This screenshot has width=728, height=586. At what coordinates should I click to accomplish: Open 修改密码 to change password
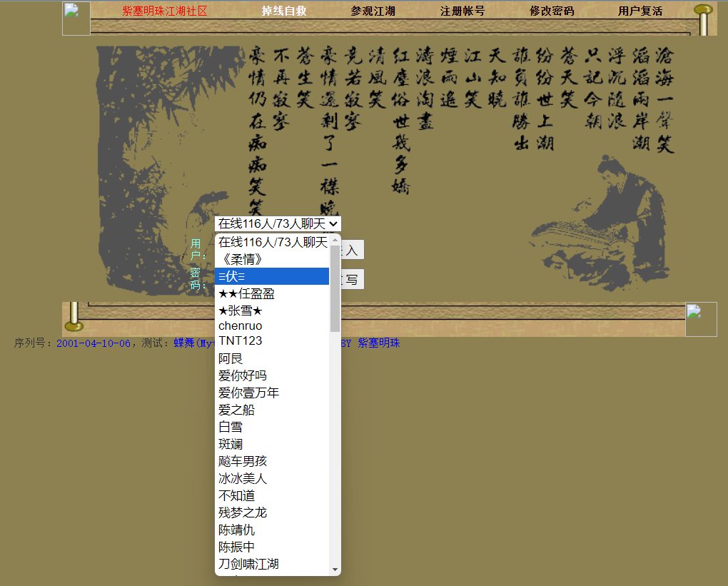552,11
